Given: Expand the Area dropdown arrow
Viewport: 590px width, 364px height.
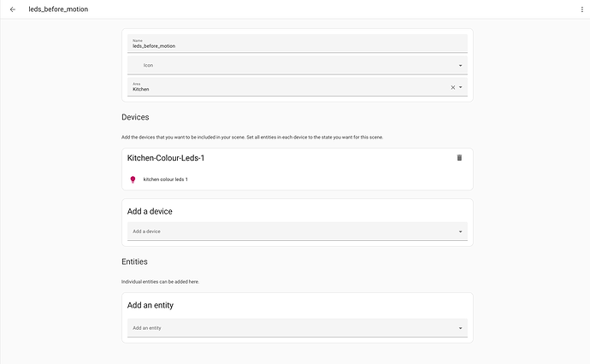Looking at the screenshot, I should point(460,87).
